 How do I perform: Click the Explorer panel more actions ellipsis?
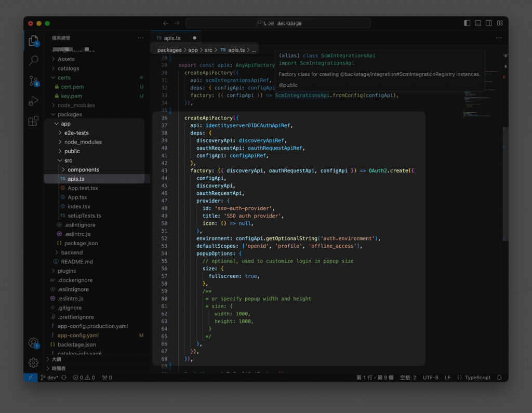[x=141, y=38]
